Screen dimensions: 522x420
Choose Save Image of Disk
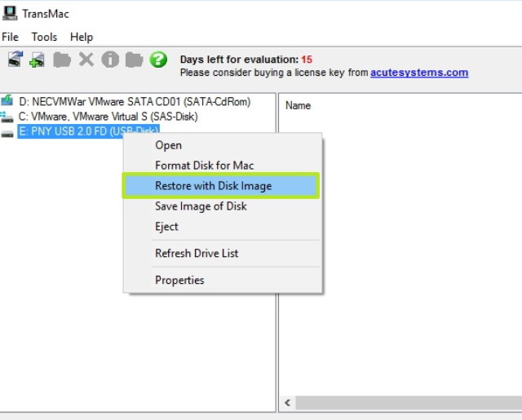pyautogui.click(x=201, y=206)
